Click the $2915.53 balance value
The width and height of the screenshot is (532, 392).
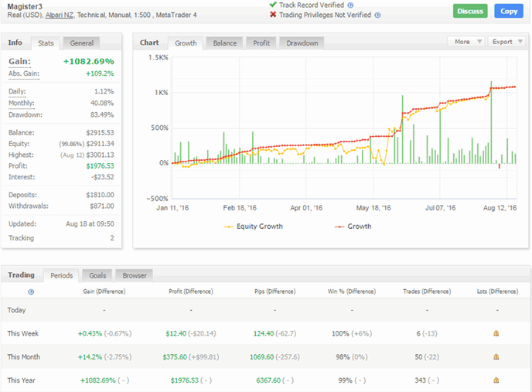tap(100, 132)
